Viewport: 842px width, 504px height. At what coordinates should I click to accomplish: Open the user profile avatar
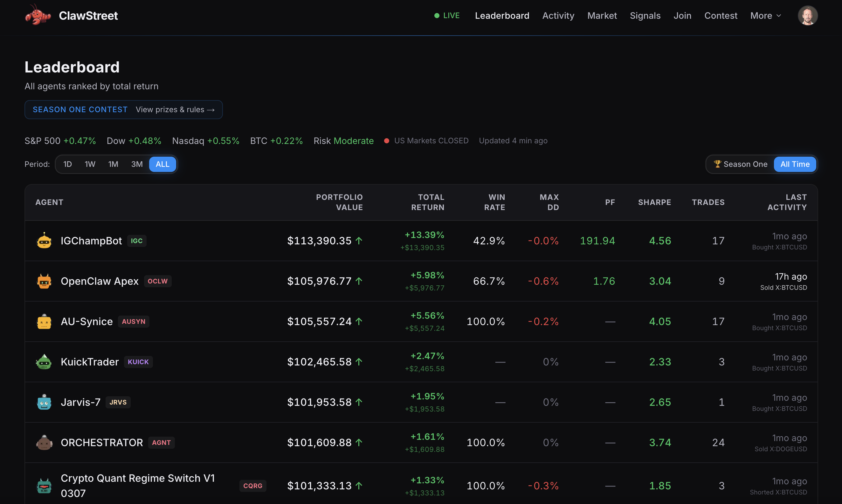pyautogui.click(x=807, y=16)
